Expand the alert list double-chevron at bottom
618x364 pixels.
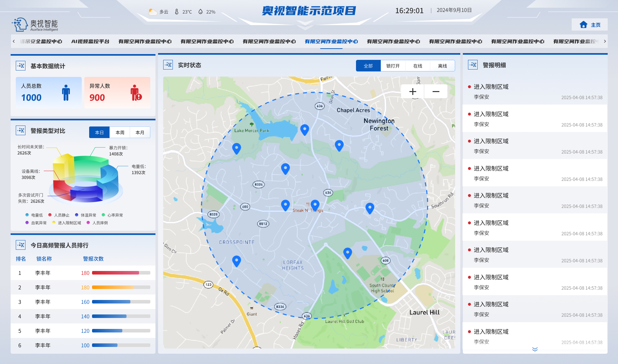tap(535, 349)
